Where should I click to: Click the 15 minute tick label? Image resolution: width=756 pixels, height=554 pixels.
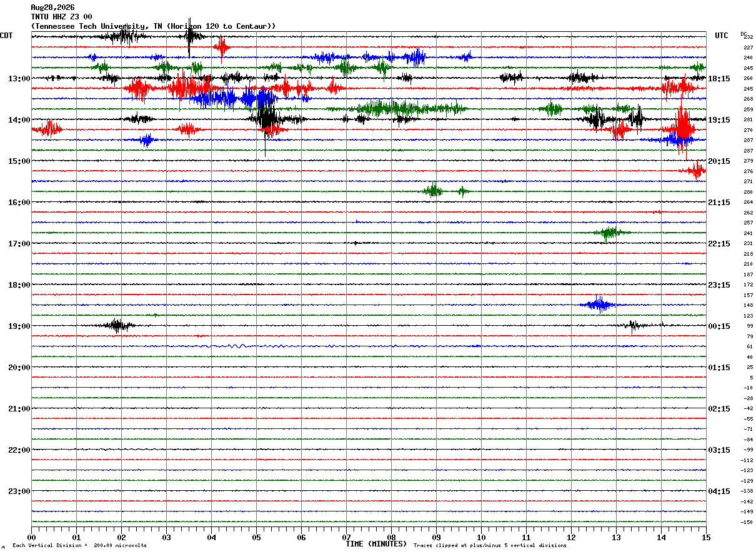[706, 538]
